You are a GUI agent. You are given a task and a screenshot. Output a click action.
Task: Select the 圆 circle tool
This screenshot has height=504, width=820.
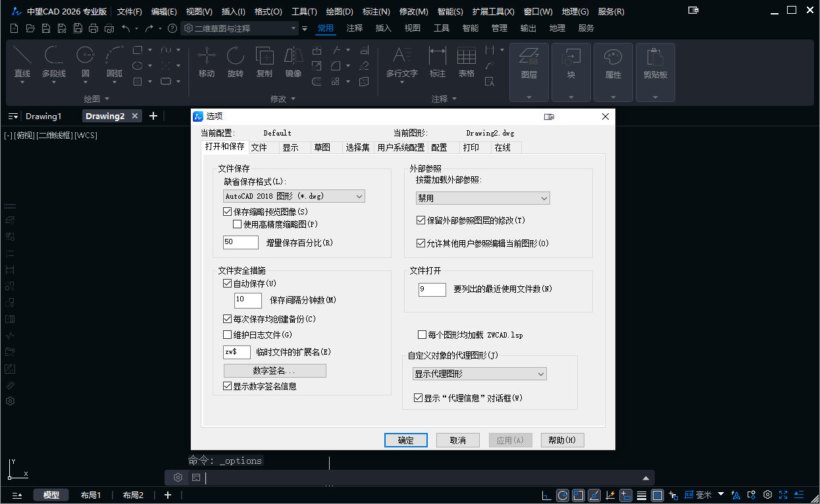[x=86, y=63]
